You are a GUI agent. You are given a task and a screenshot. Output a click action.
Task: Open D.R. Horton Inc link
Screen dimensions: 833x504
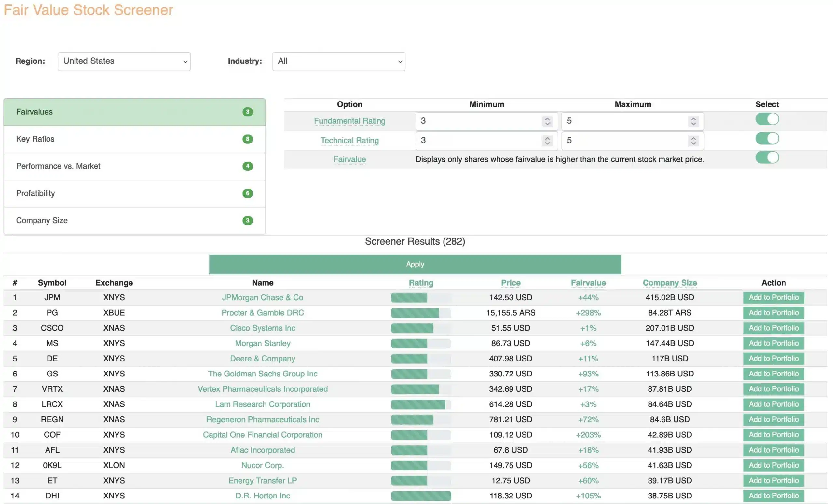pyautogui.click(x=263, y=496)
